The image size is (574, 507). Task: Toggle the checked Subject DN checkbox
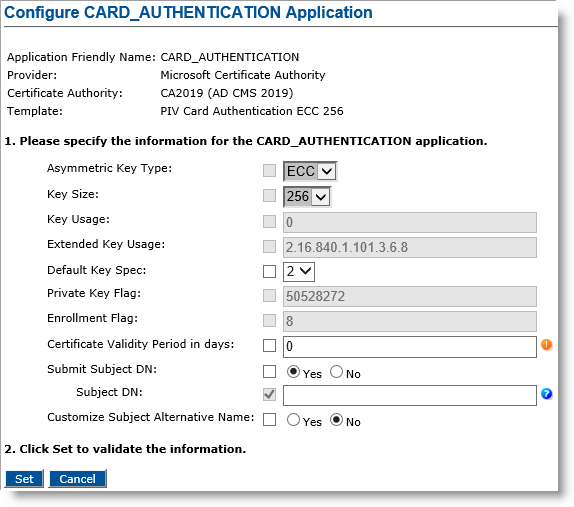coord(269,394)
